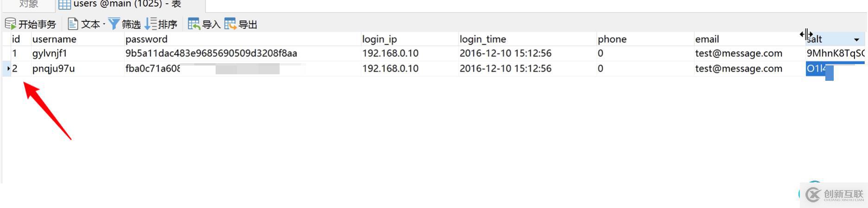Click the login_time column header
Screen dimensions: 868x208
pyautogui.click(x=483, y=39)
